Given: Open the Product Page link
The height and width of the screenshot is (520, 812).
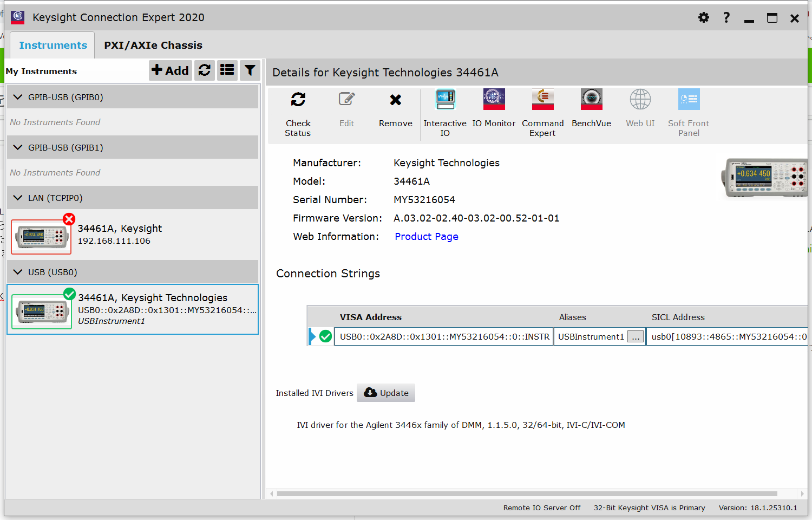Looking at the screenshot, I should click(426, 237).
